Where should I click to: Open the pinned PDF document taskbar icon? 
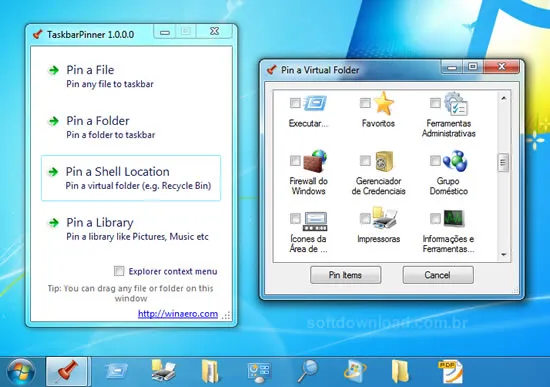pyautogui.click(x=450, y=372)
